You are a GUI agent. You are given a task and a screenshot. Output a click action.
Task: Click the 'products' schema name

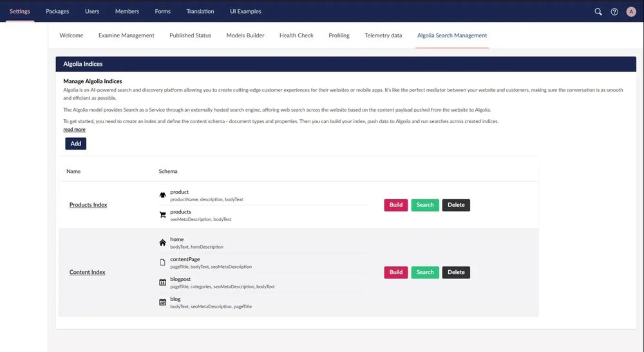point(181,211)
